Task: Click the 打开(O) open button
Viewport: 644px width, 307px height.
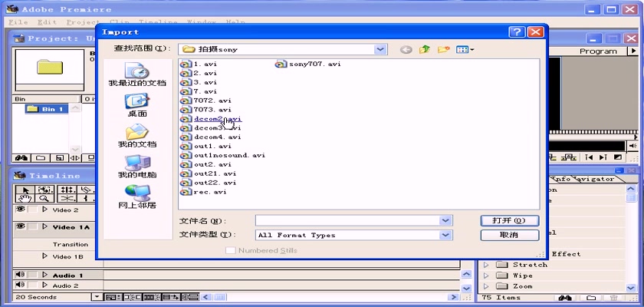Action: [x=509, y=221]
